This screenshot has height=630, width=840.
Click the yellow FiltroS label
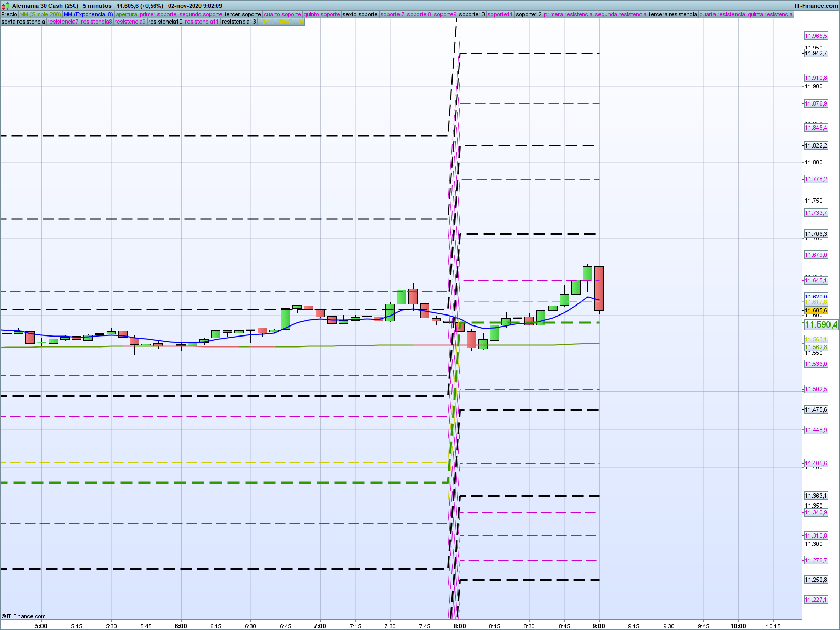coord(267,22)
